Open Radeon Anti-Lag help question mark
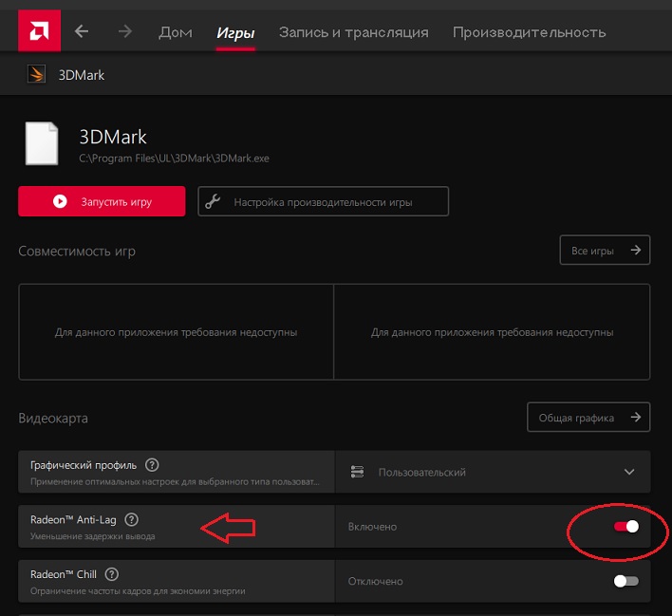Image resolution: width=672 pixels, height=616 pixels. point(131,519)
